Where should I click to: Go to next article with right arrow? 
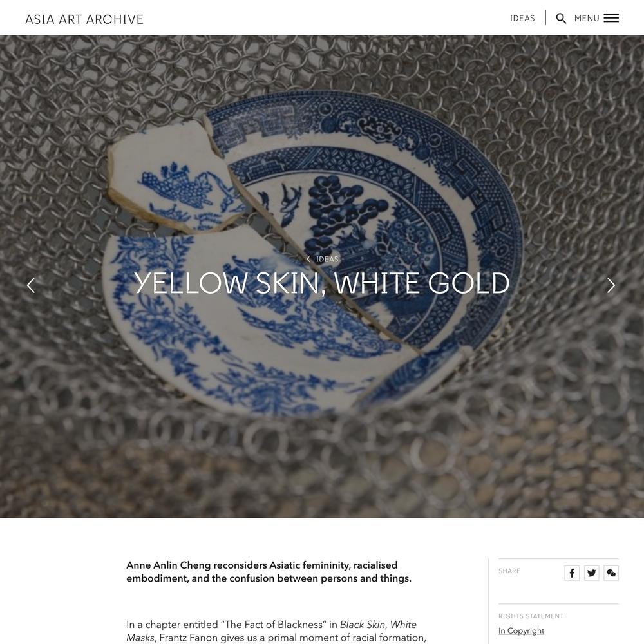(611, 285)
